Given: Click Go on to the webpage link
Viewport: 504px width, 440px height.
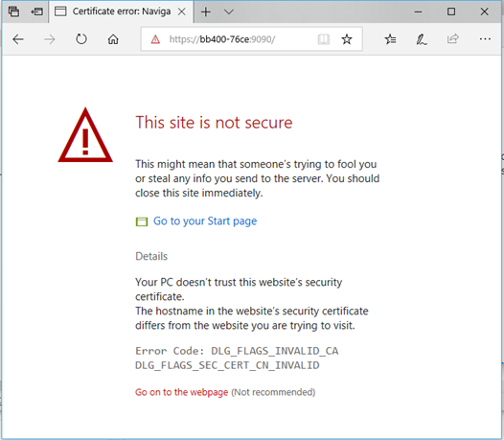Looking at the screenshot, I should coord(182,392).
